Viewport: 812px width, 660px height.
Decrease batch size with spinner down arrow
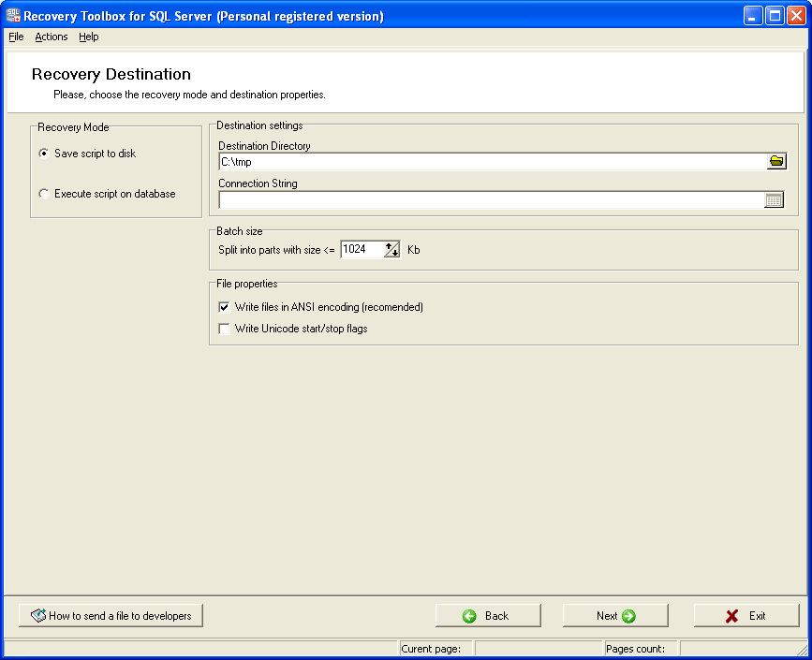point(395,253)
